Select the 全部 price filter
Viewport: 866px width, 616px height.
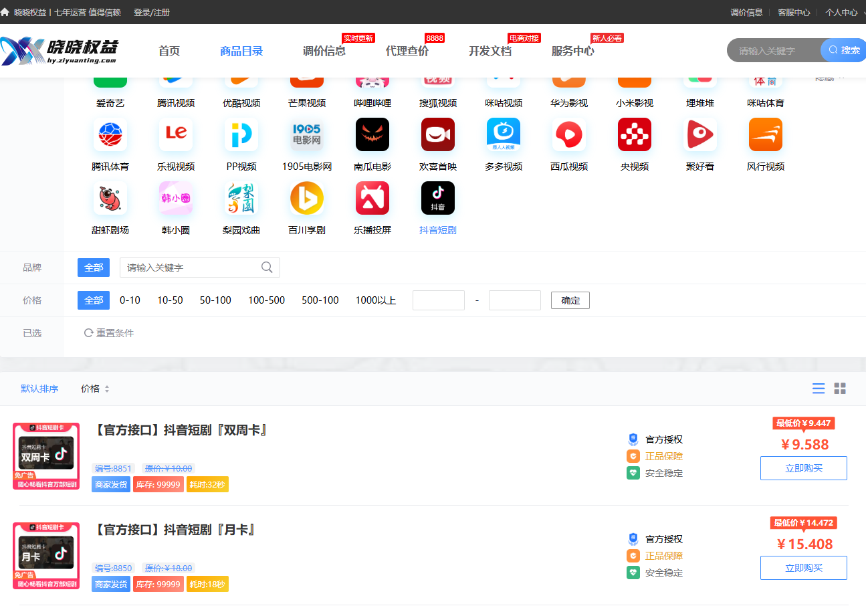click(94, 300)
